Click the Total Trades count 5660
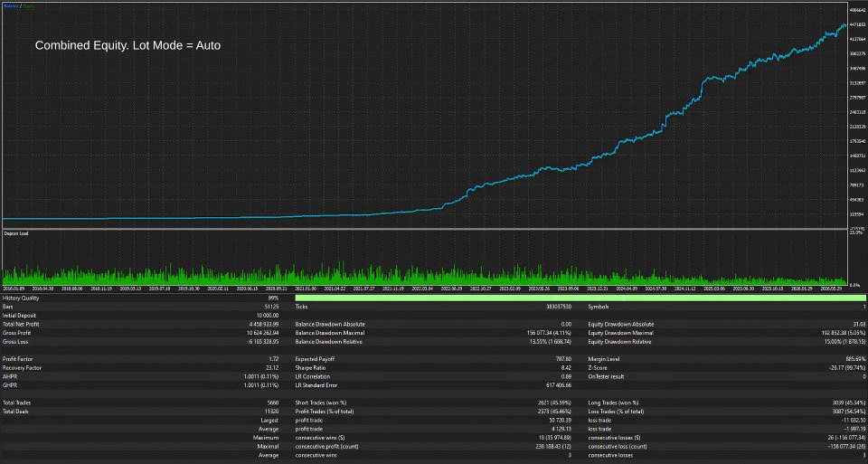The width and height of the screenshot is (868, 464). pyautogui.click(x=273, y=403)
